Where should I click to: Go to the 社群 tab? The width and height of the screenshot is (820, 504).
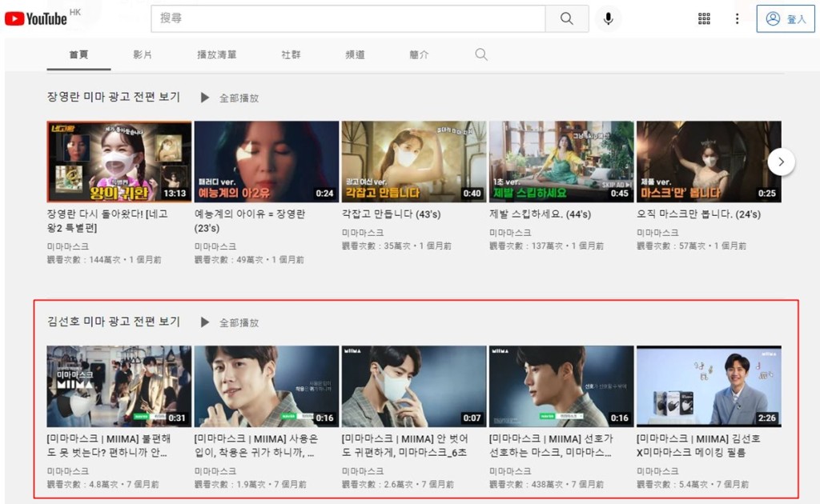(x=291, y=54)
